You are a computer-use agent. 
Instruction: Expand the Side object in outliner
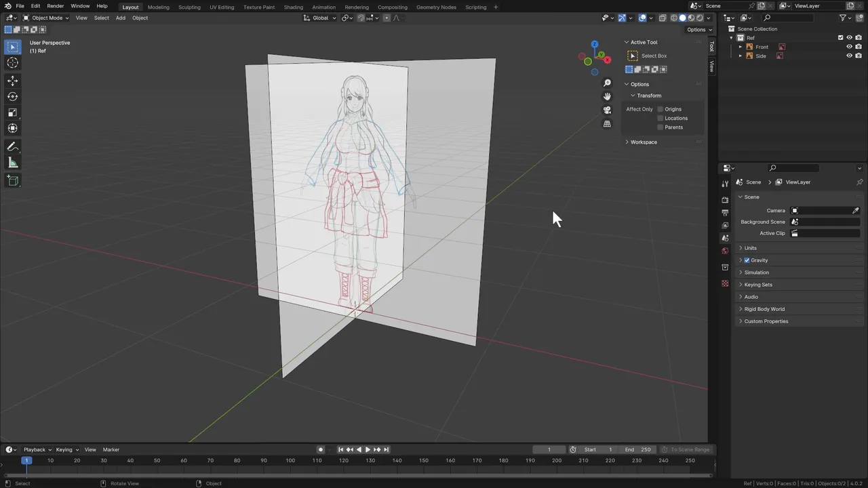(x=740, y=56)
